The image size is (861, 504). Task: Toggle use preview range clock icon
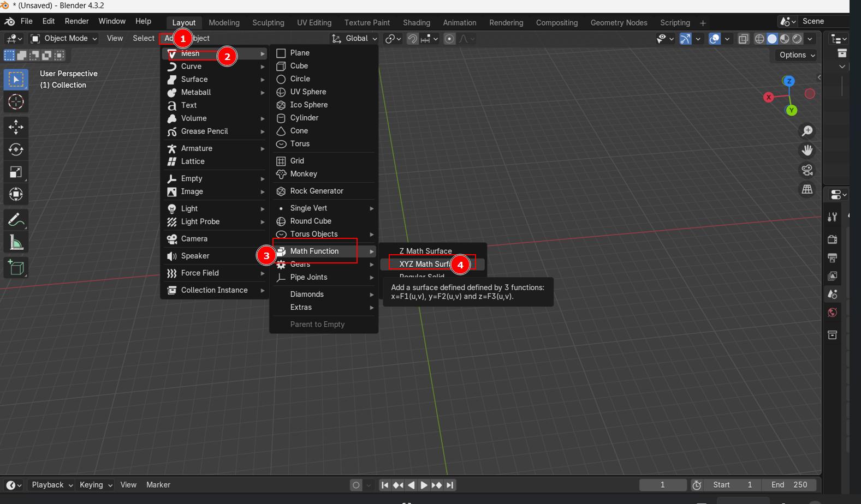click(x=697, y=485)
